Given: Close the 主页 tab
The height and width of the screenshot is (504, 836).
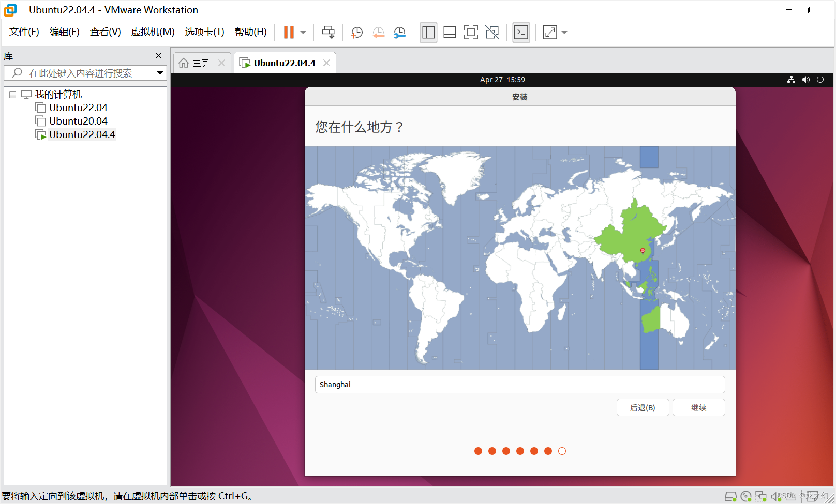Looking at the screenshot, I should pos(221,63).
